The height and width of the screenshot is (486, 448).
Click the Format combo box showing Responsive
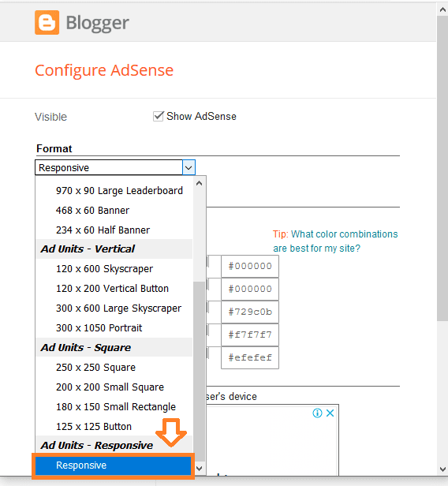115,168
